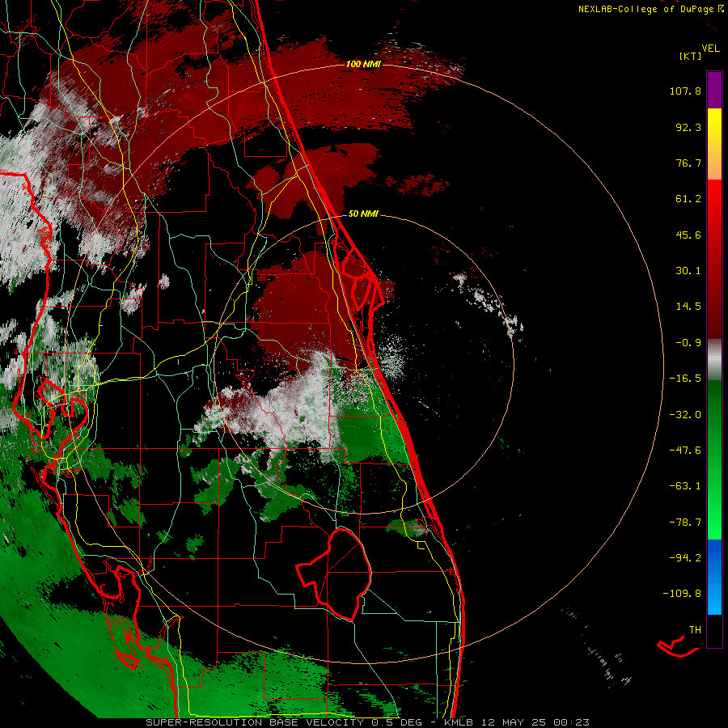Screen dimensions: 728x728
Task: Click the purple segment of the velocity color bar
Action: click(x=714, y=90)
